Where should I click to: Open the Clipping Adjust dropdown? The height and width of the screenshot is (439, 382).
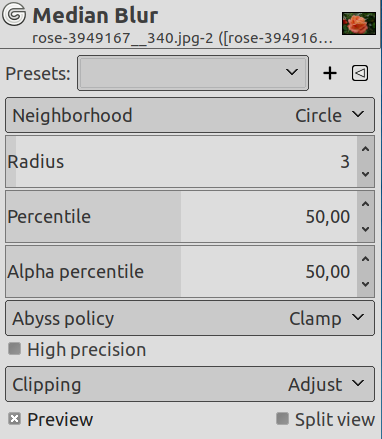pos(190,384)
